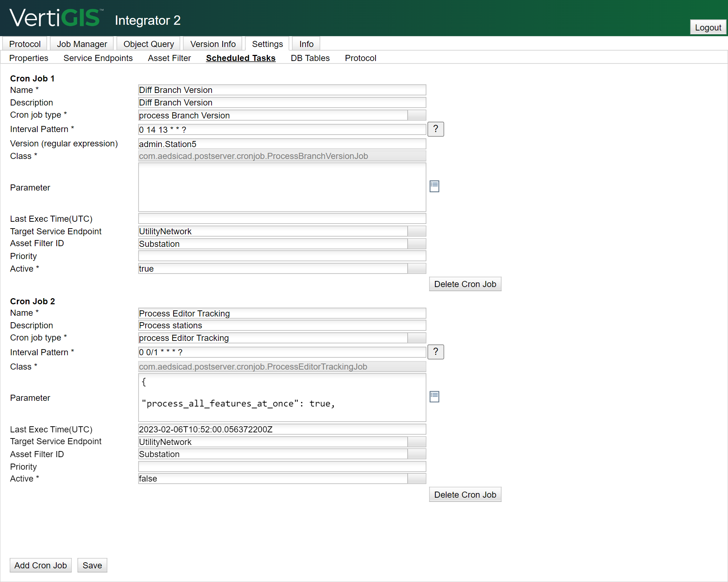Open the Asset Filter sub-menu

169,58
